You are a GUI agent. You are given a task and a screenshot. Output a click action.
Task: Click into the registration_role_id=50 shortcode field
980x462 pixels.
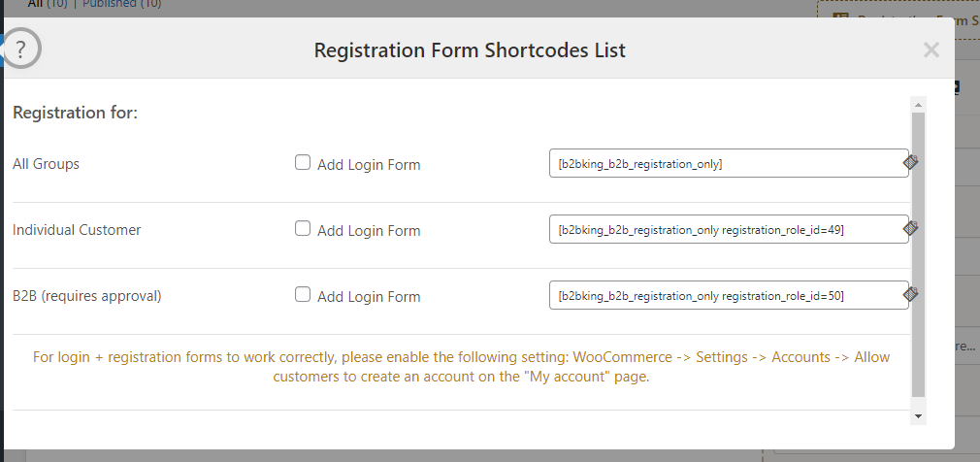point(729,294)
